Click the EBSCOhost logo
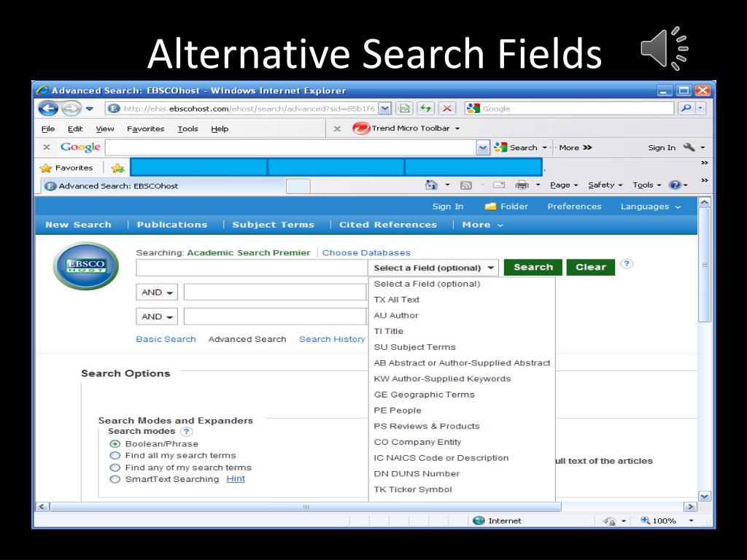 point(86,265)
